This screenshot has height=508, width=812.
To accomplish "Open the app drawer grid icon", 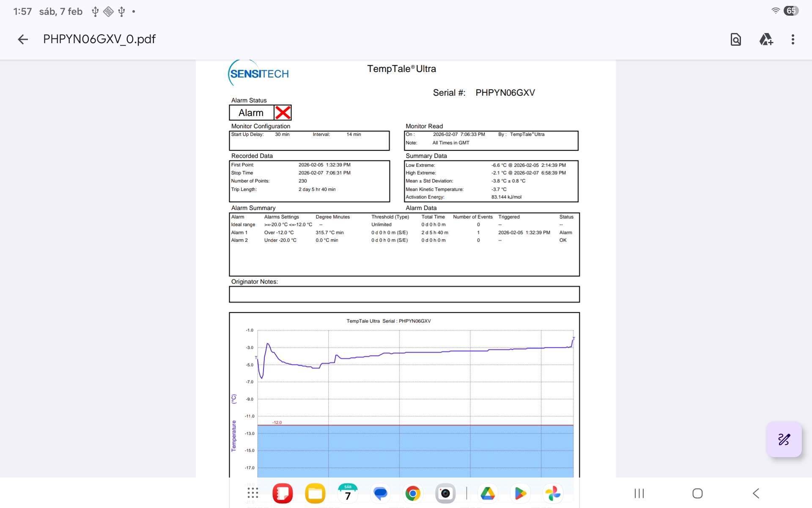I will [x=252, y=493].
